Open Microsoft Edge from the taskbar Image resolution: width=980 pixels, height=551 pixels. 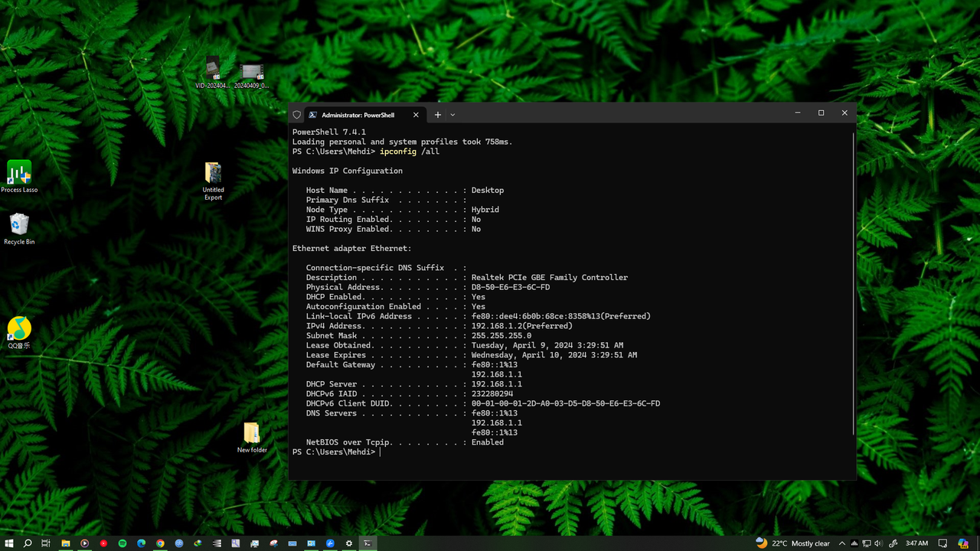click(x=142, y=543)
